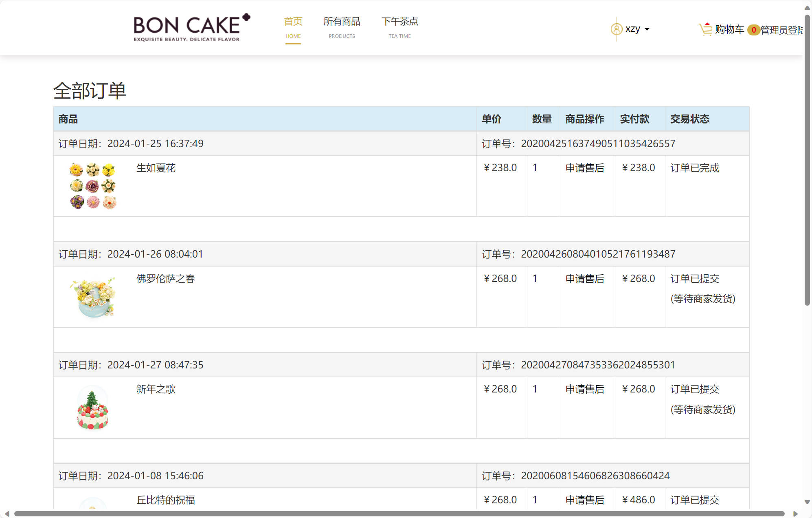Click 申请售后 for 生如夏花 order
This screenshot has width=812, height=518.
[x=585, y=168]
